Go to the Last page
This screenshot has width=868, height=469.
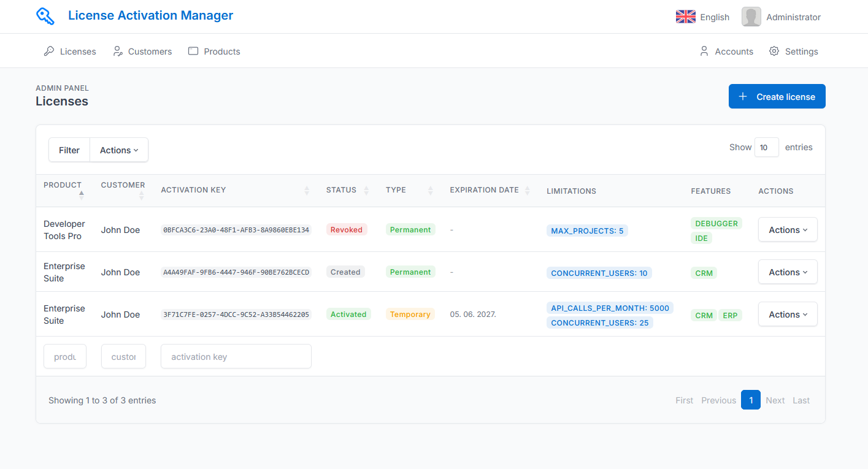click(x=801, y=400)
